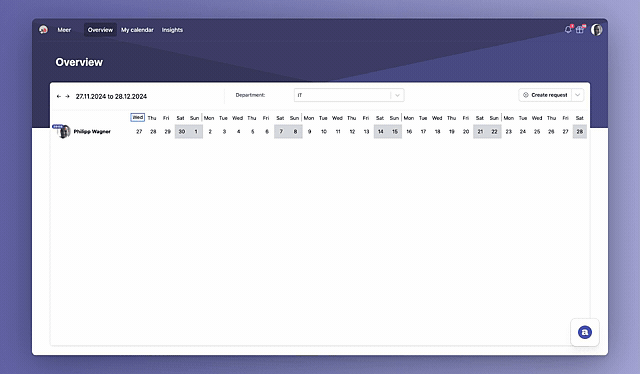Open the chat widget icon

click(584, 332)
